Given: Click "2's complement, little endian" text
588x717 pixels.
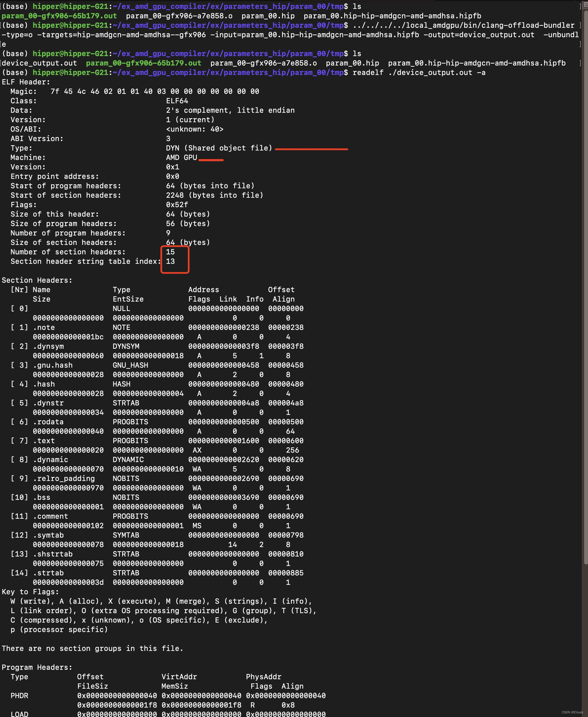Looking at the screenshot, I should tap(230, 111).
